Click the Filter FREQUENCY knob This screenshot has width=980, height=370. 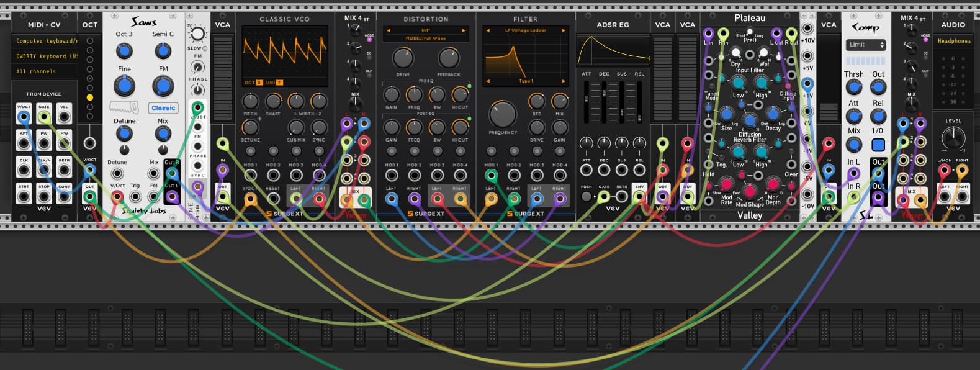coord(502,114)
